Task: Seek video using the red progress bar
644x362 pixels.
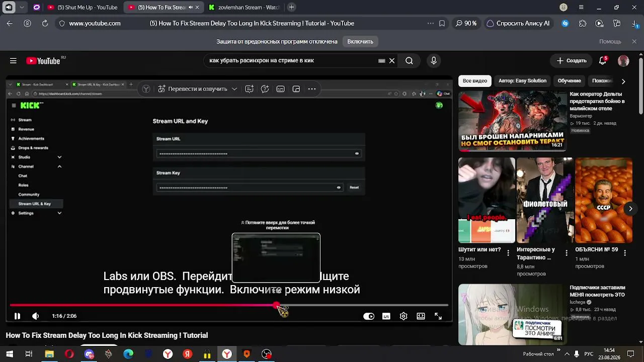Action: tap(229, 305)
